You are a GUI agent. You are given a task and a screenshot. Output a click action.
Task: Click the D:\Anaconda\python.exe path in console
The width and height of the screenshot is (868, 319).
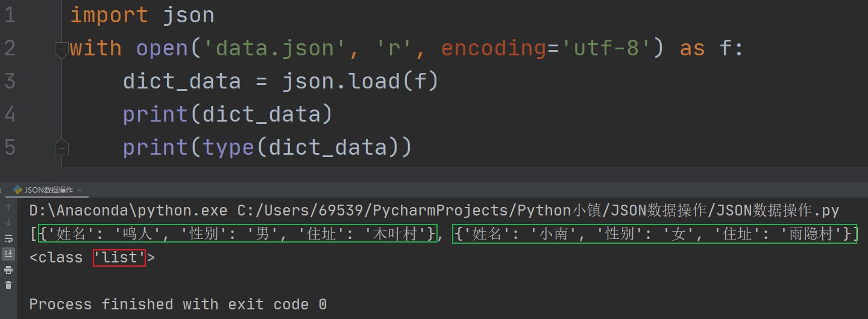[x=128, y=211]
